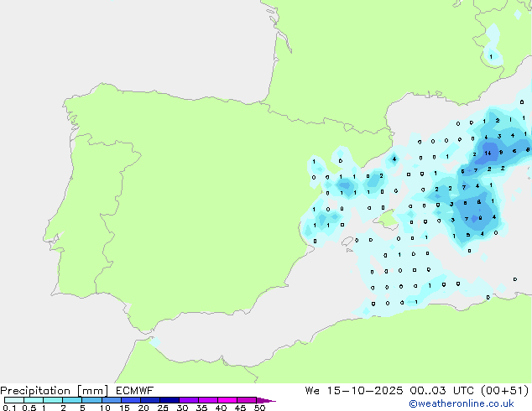Image resolution: width=532 pixels, height=411 pixels.
Task: Click the 10–15 mm legend swatch
Action: [111, 400]
